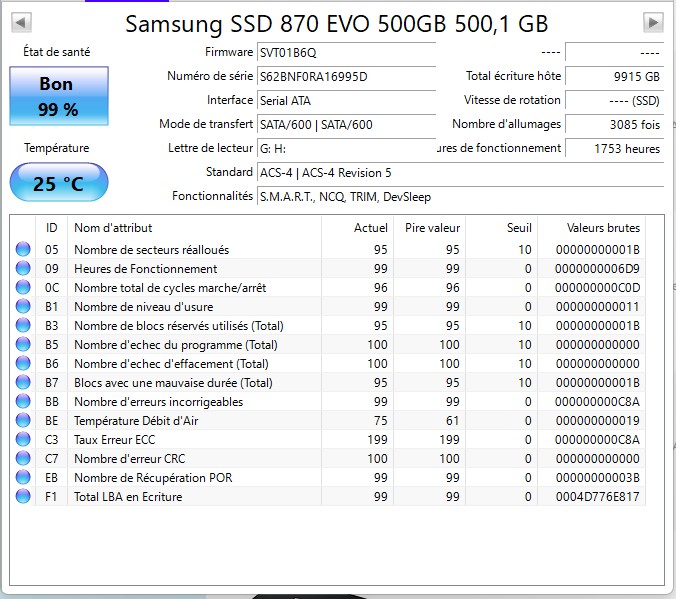Image resolution: width=676 pixels, height=599 pixels.
Task: Click the Température label above the indicator
Action: tap(56, 148)
